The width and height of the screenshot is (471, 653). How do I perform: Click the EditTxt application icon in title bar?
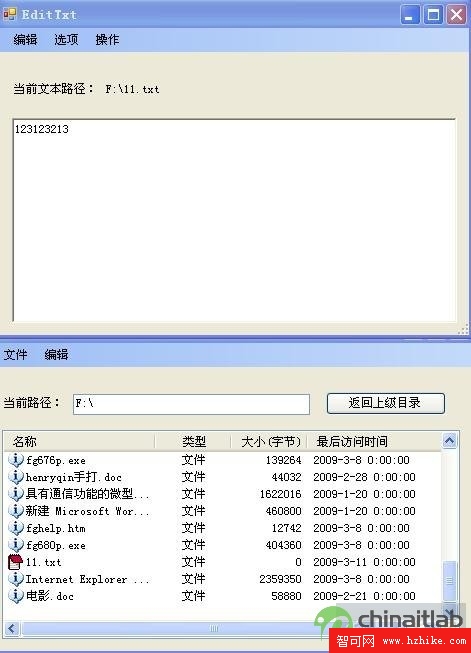(x=9, y=15)
